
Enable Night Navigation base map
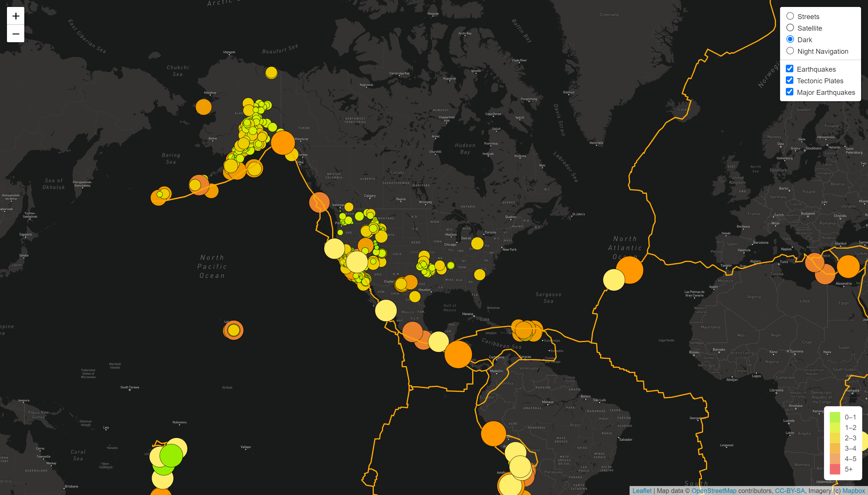point(790,50)
